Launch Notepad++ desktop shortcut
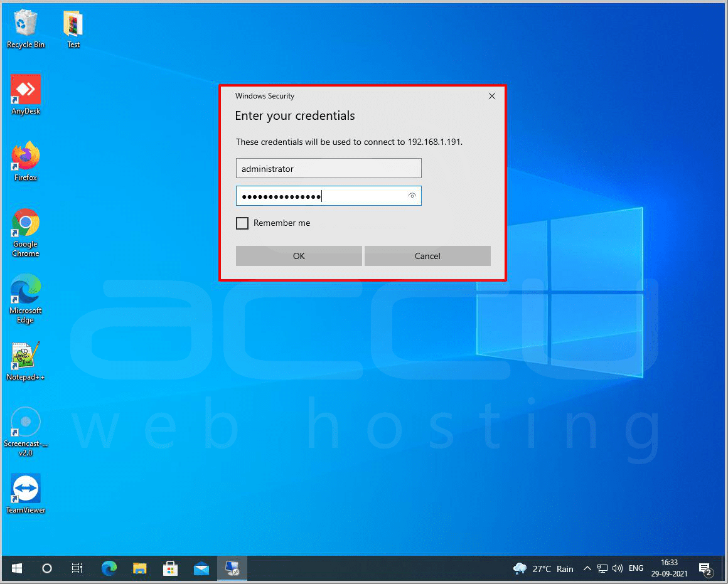Viewport: 728px width, 584px height. click(x=26, y=361)
